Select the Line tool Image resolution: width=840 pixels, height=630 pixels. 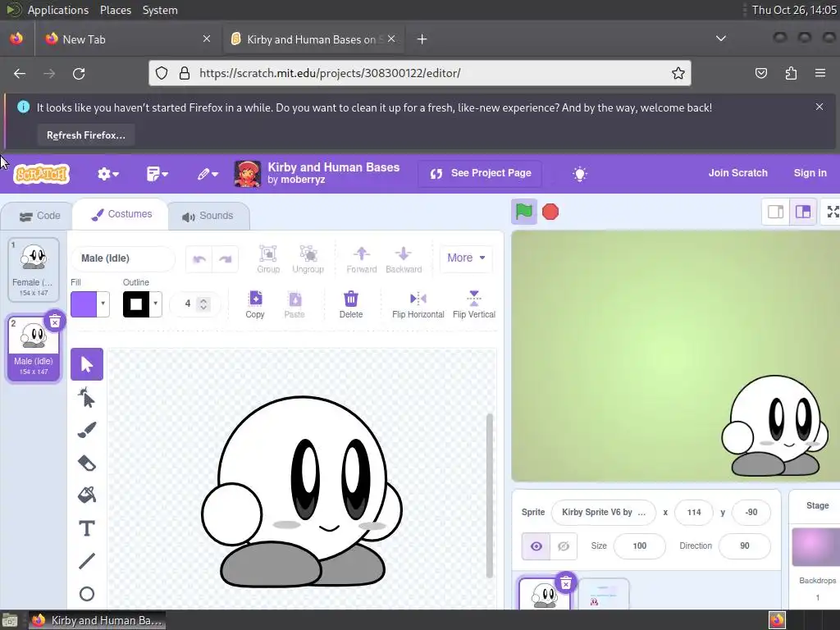tap(87, 561)
